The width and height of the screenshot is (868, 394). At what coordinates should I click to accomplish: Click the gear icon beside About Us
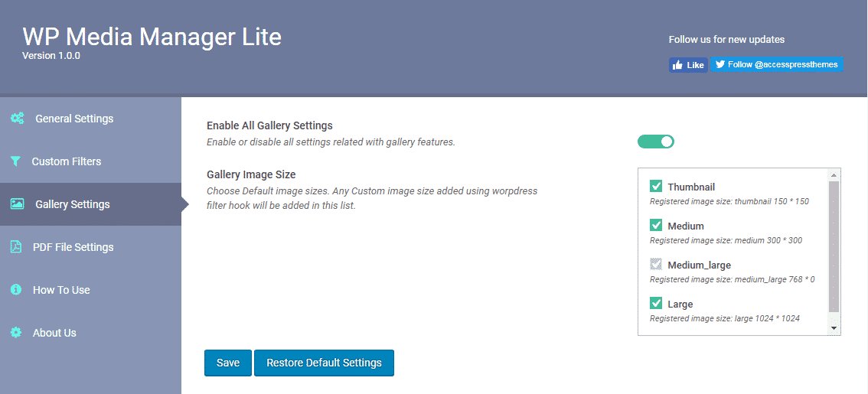[16, 333]
